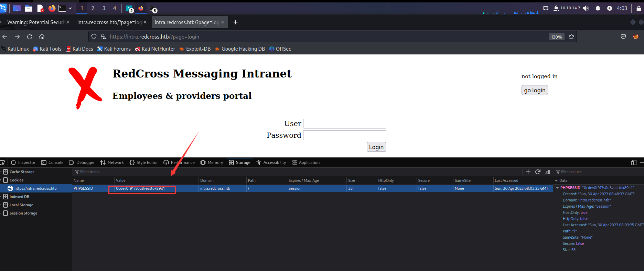Click the go login button

click(535, 90)
